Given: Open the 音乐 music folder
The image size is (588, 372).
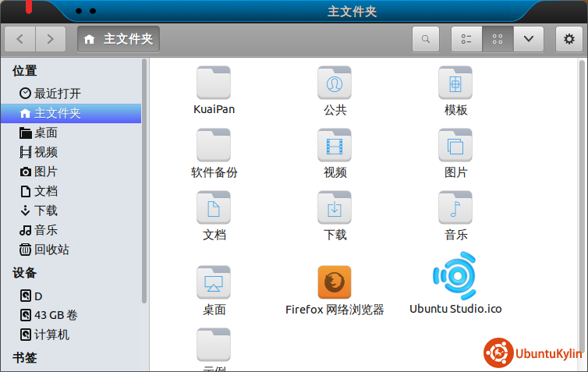Looking at the screenshot, I should [x=455, y=208].
